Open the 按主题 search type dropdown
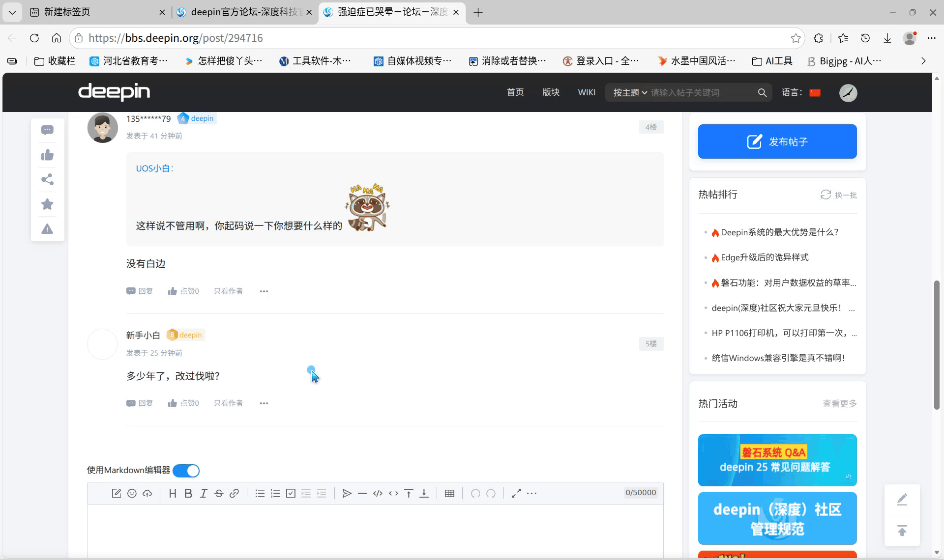Viewport: 944px width, 560px height. [x=630, y=92]
